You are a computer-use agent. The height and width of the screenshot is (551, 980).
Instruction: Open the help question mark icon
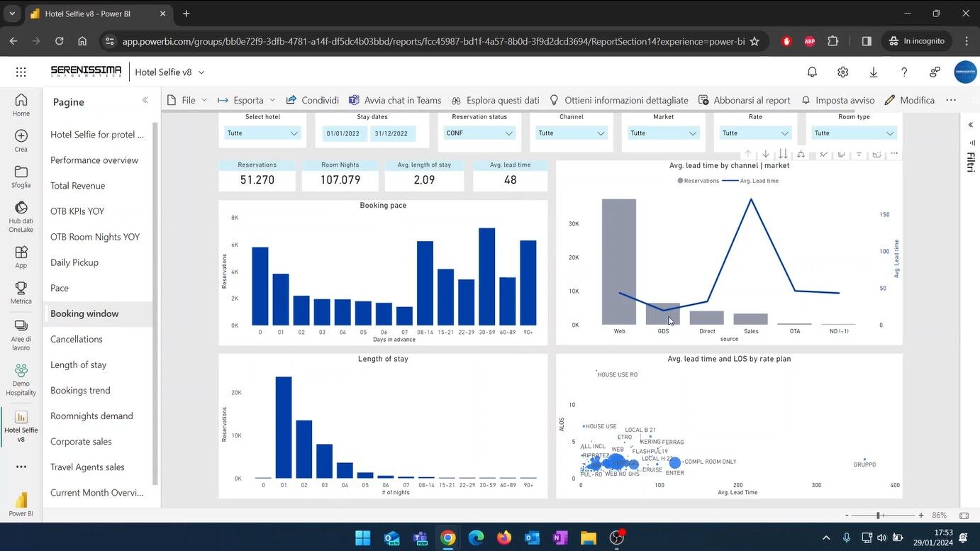[x=903, y=72]
